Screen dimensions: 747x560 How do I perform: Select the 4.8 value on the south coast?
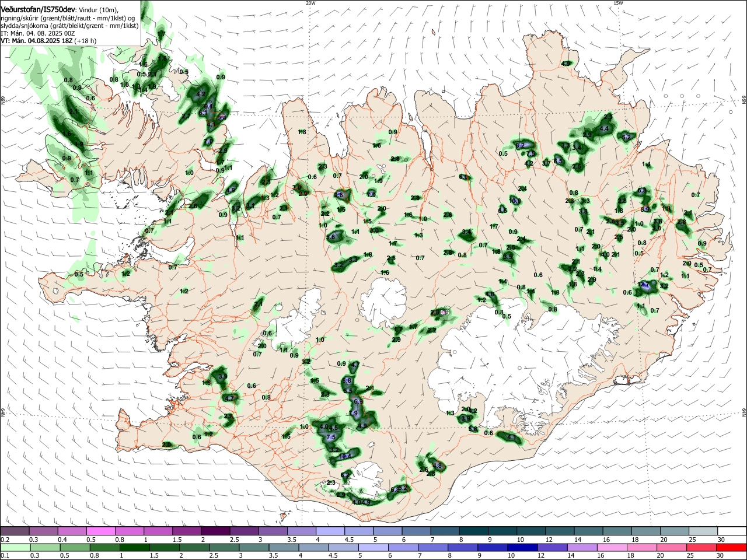[438, 465]
